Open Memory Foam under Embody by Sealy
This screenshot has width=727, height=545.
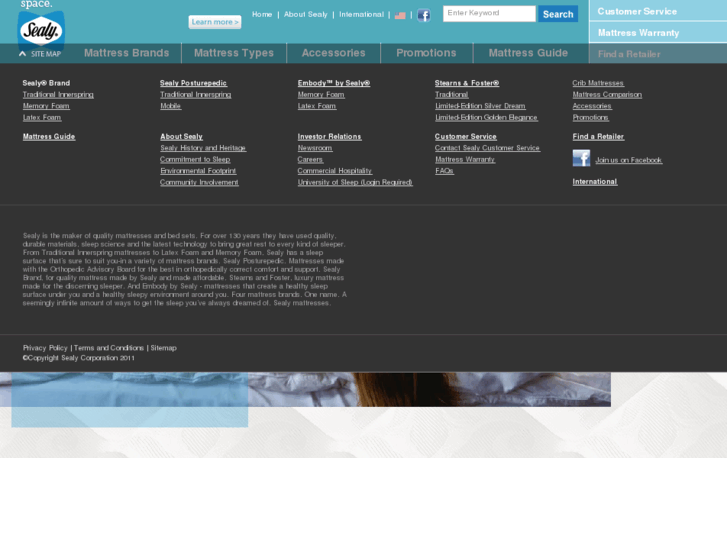pyautogui.click(x=321, y=95)
